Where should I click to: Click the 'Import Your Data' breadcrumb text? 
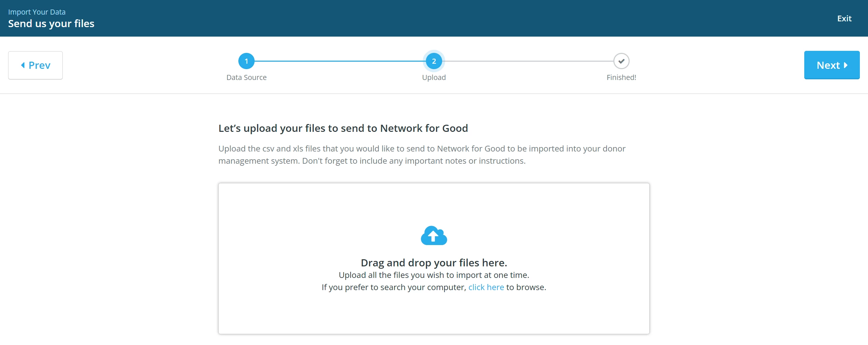37,12
